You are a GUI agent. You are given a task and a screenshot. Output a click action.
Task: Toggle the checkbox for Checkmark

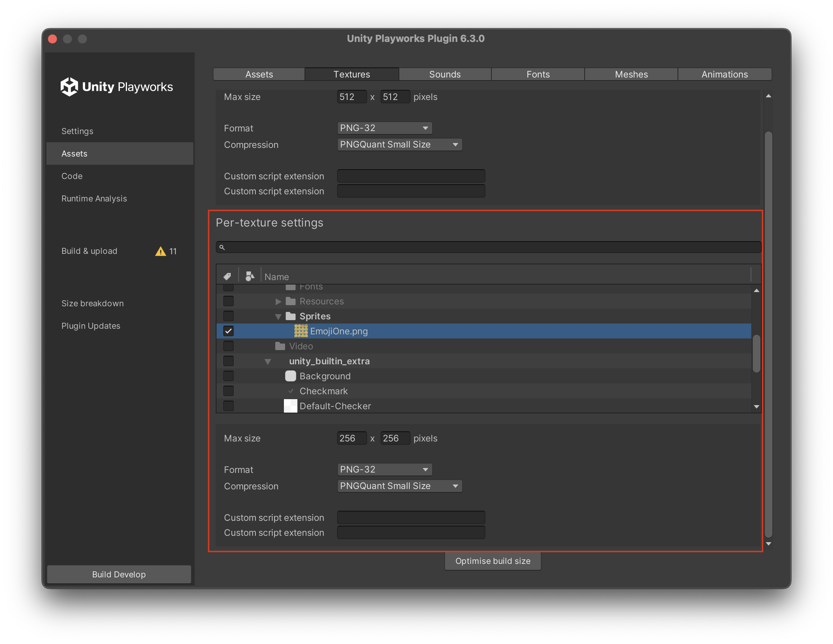[228, 391]
